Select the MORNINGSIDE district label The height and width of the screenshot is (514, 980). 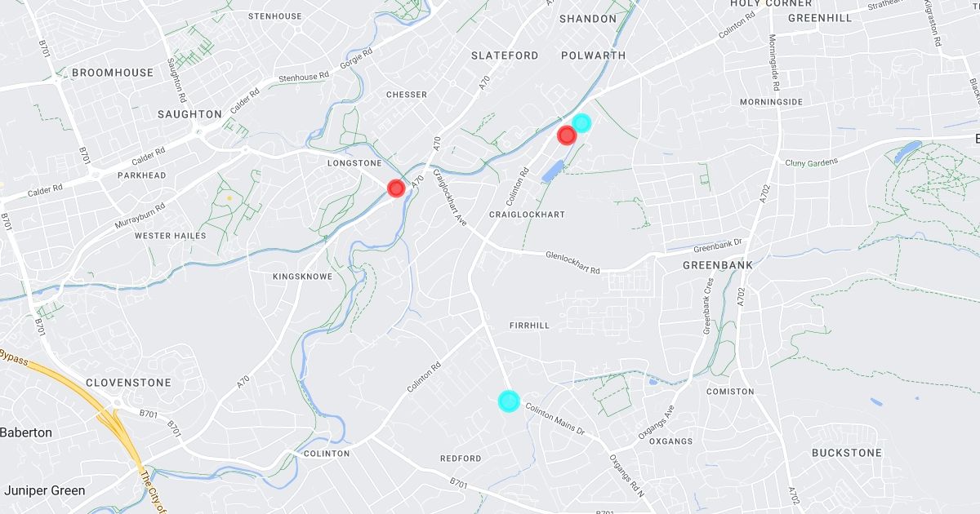(x=771, y=102)
